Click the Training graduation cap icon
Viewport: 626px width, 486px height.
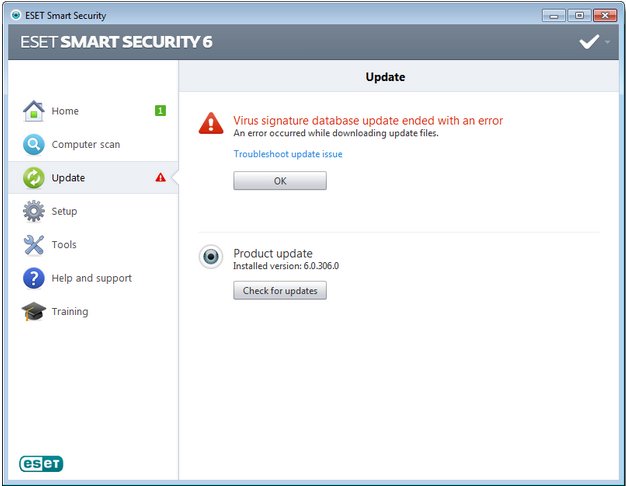(x=34, y=311)
